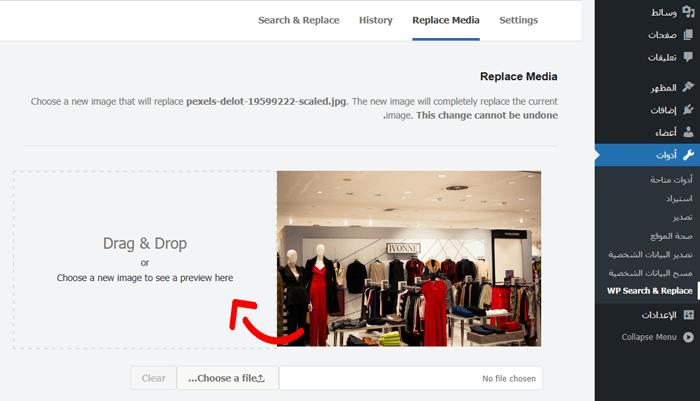The height and width of the screenshot is (401, 700).
Task: Switch to the Search & Replace tab
Action: 298,20
